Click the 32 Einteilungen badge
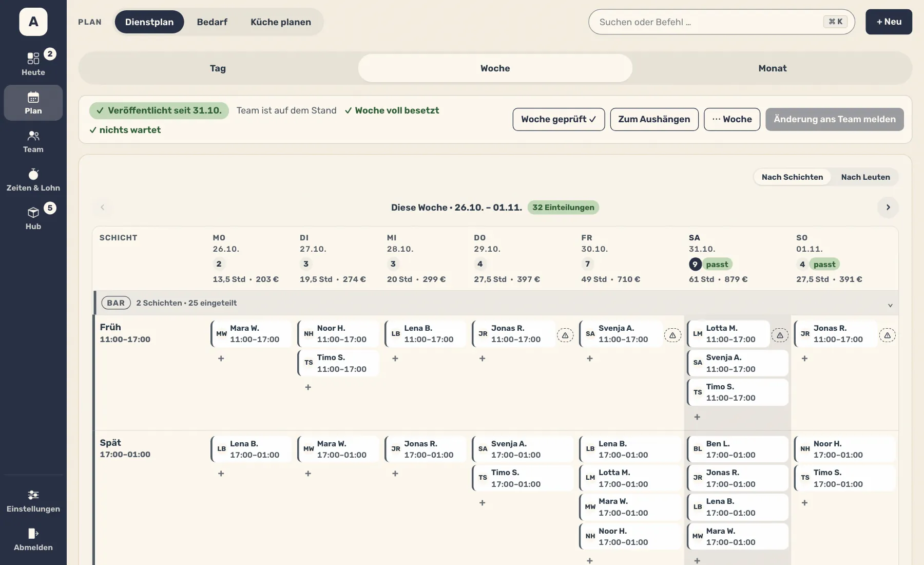This screenshot has width=924, height=565. 563,208
